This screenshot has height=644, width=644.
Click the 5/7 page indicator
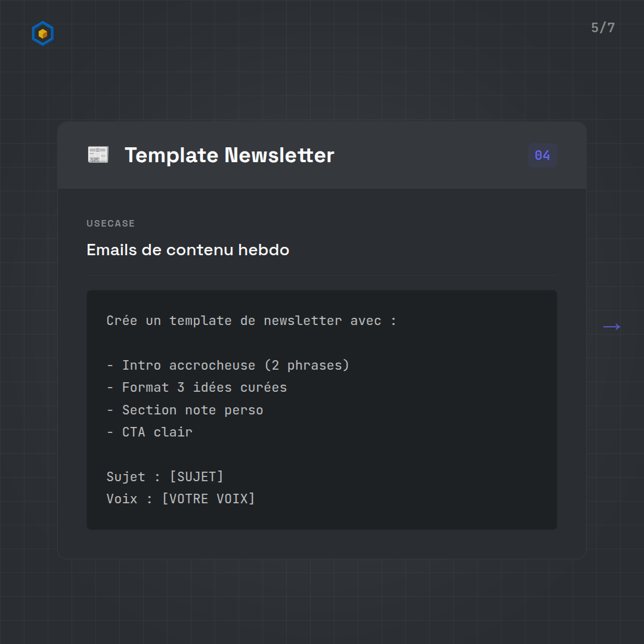point(602,28)
